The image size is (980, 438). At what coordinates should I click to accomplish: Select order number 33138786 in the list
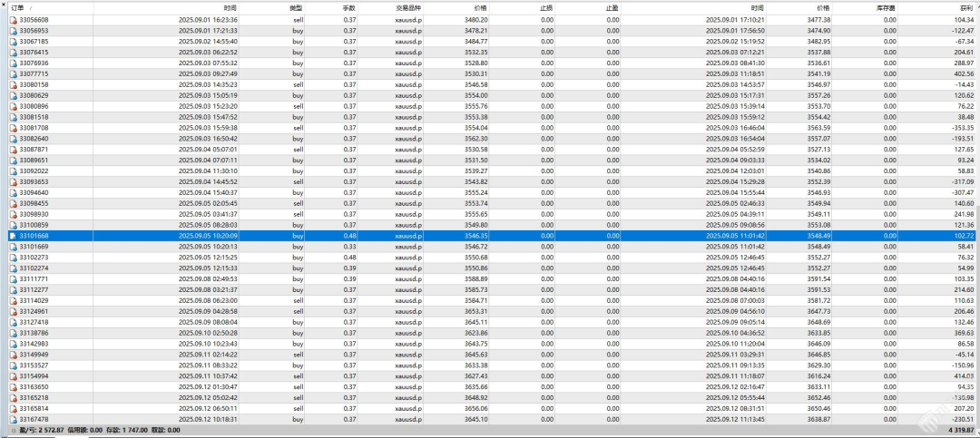point(34,333)
